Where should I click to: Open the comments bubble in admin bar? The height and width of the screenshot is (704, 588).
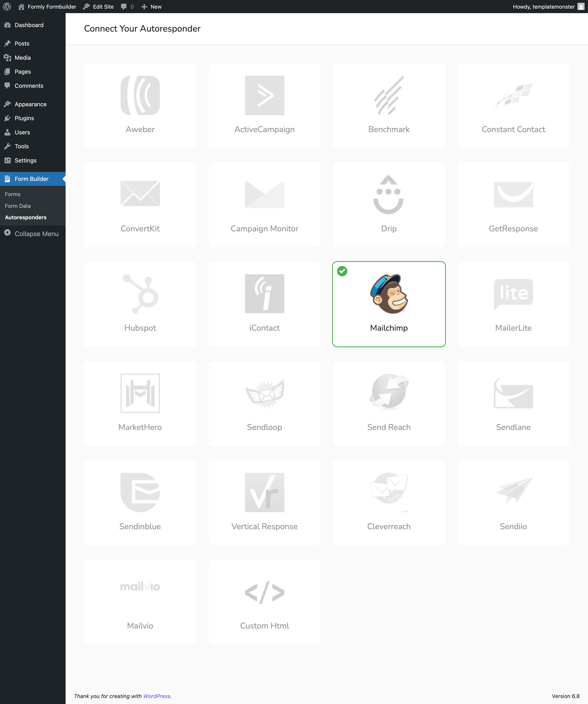tap(127, 6)
